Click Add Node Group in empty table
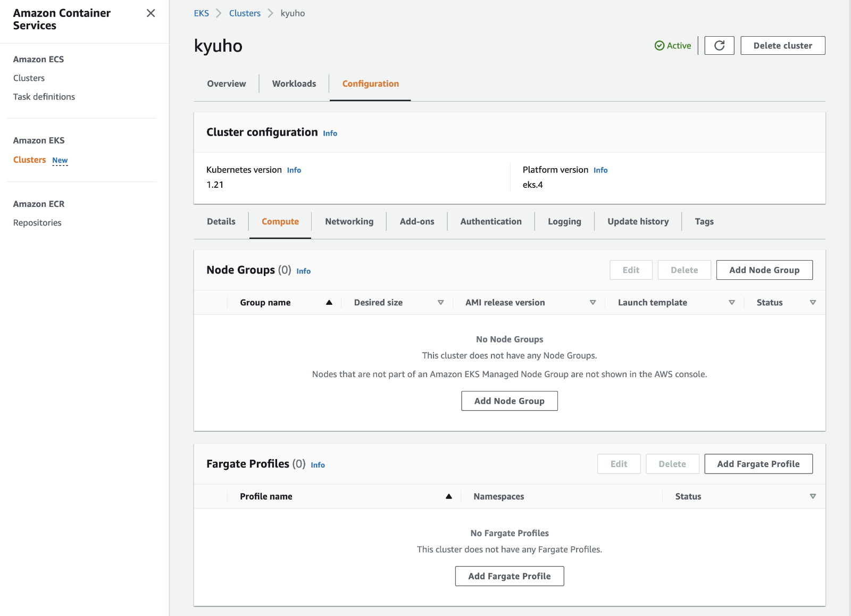Screen dimensions: 851x616 (x=510, y=401)
